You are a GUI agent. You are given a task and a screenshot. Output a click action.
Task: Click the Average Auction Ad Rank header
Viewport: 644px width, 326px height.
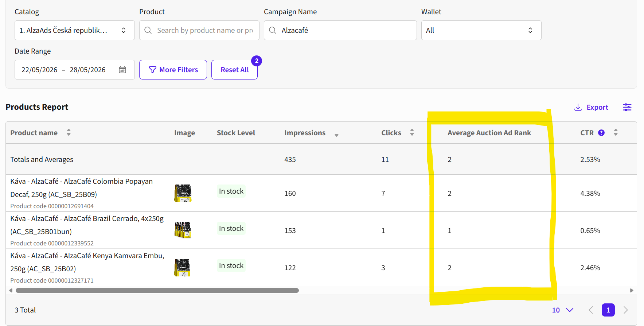(489, 133)
